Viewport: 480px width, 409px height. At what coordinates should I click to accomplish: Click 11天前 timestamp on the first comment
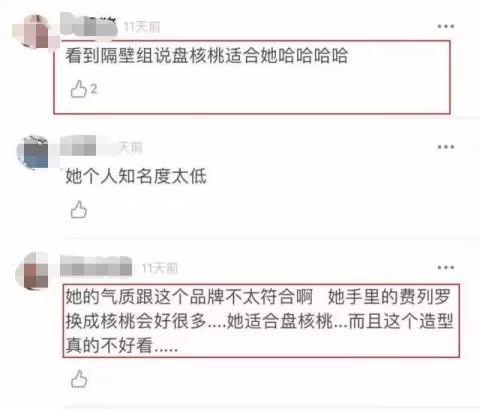(x=142, y=27)
